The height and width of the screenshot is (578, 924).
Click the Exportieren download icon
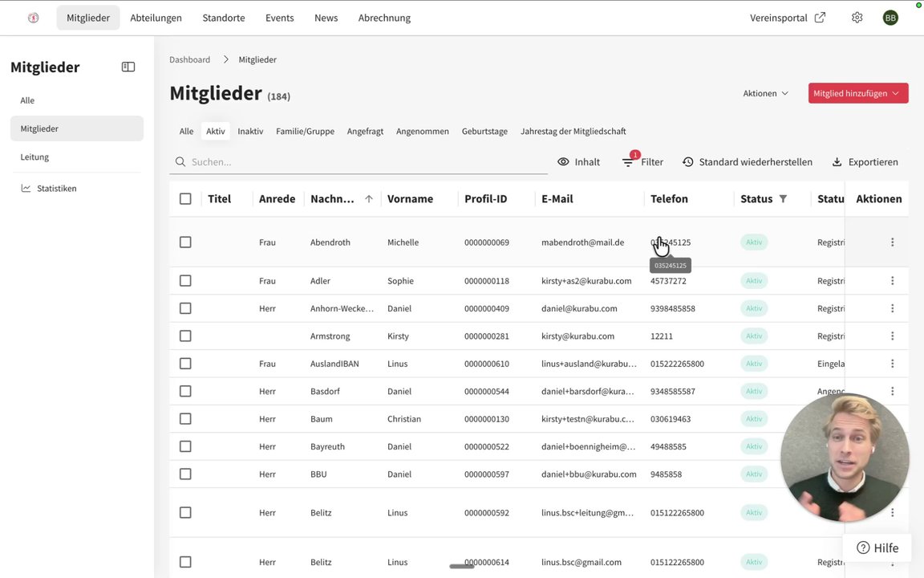pyautogui.click(x=837, y=161)
